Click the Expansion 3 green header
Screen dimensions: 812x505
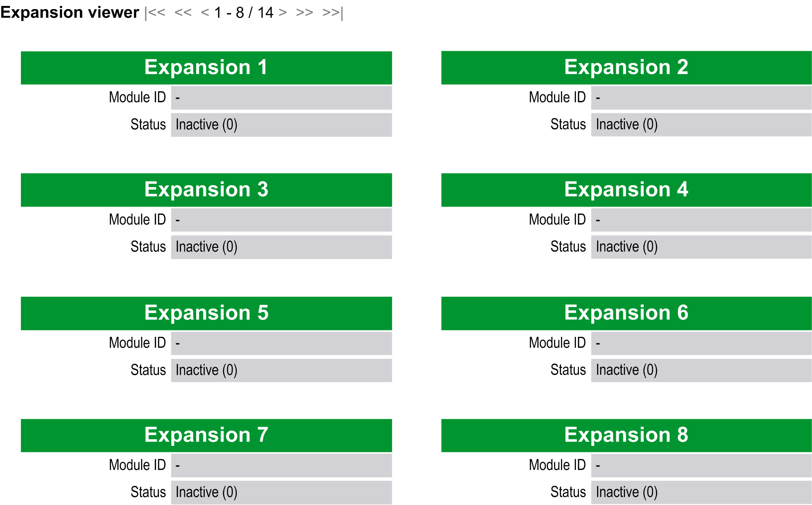(x=206, y=190)
